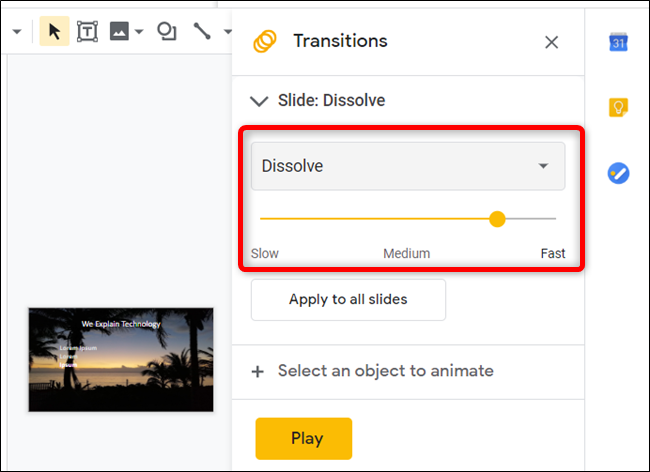Select the cursor arrow tool
This screenshot has height=472, width=650.
(54, 32)
